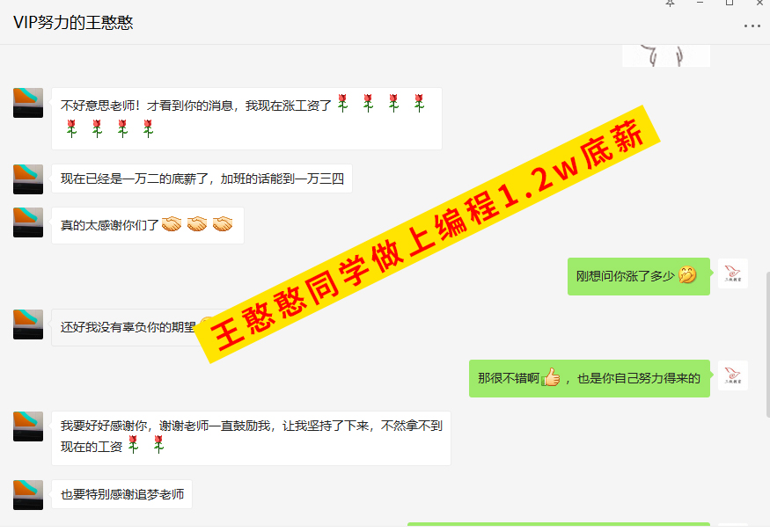Click the message 也要特别感谢追梦老师
This screenshot has height=532, width=770.
pos(121,494)
